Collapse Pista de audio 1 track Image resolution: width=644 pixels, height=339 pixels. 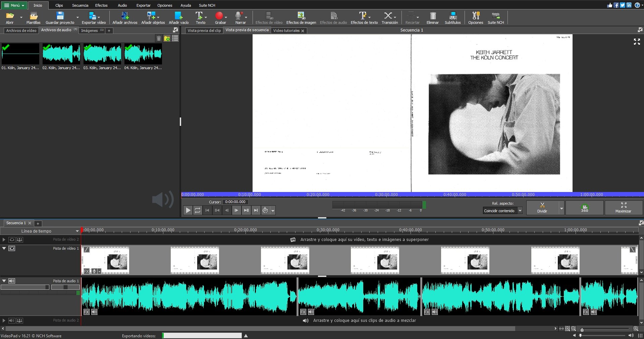(4, 281)
